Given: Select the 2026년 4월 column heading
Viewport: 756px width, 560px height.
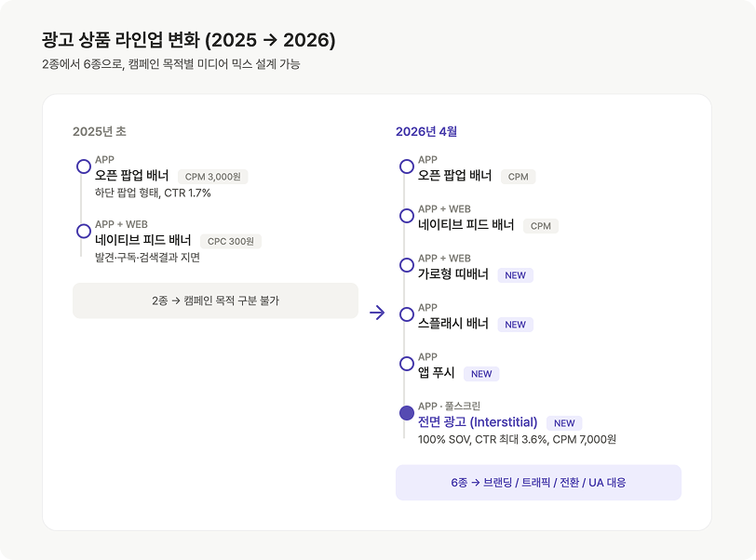Looking at the screenshot, I should [426, 131].
